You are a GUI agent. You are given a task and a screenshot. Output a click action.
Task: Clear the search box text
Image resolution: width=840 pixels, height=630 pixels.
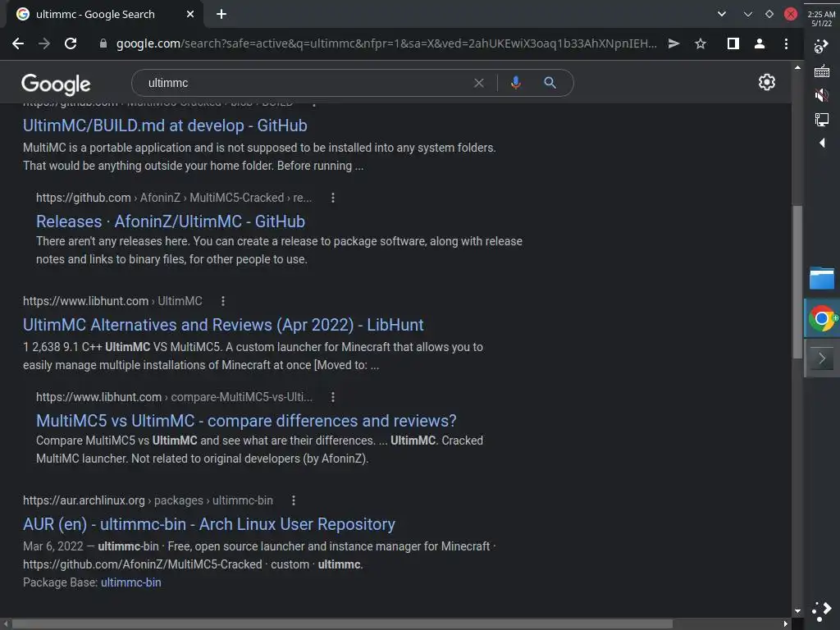pyautogui.click(x=479, y=83)
